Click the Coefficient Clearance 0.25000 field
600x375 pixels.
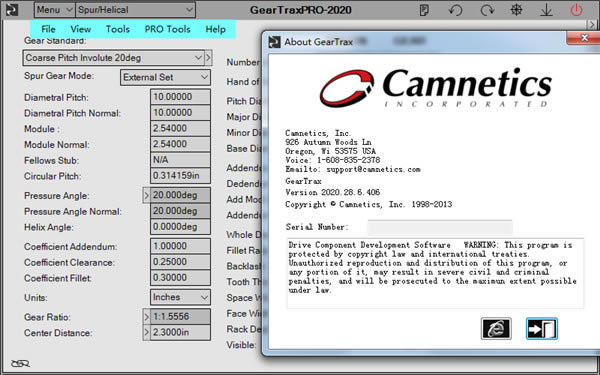[180, 262]
